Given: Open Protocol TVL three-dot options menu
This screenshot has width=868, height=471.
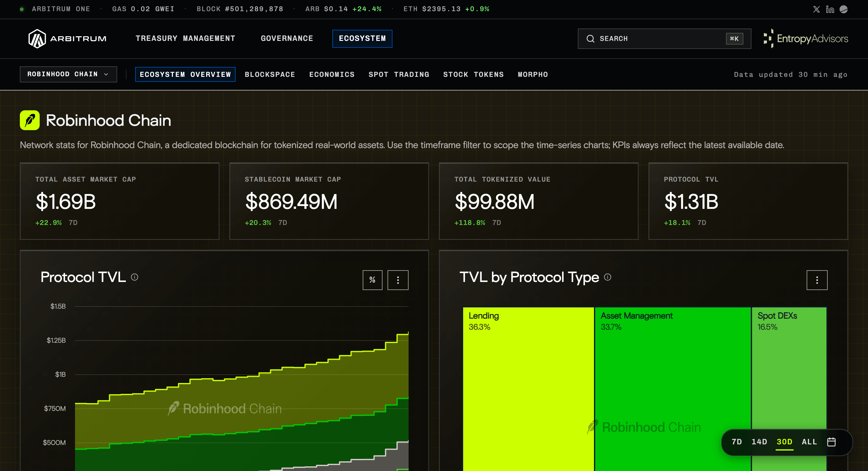Looking at the screenshot, I should click(x=398, y=280).
